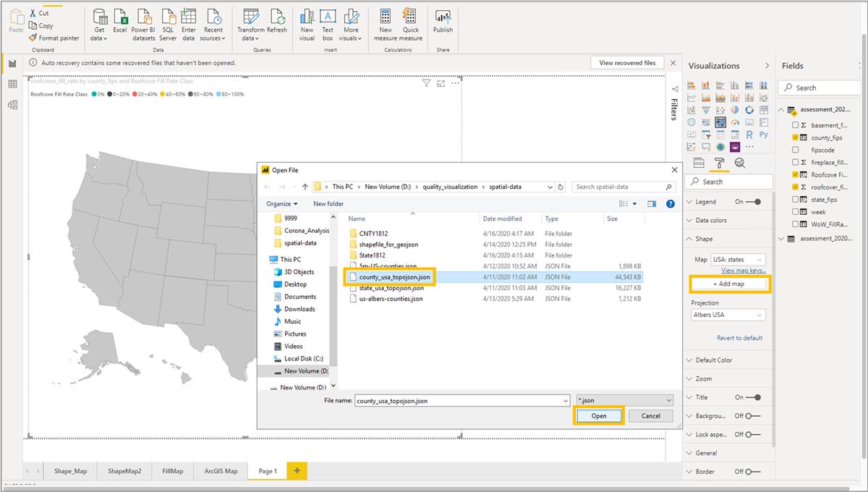Click Cancel in the file dialog
The image size is (868, 492).
point(651,416)
